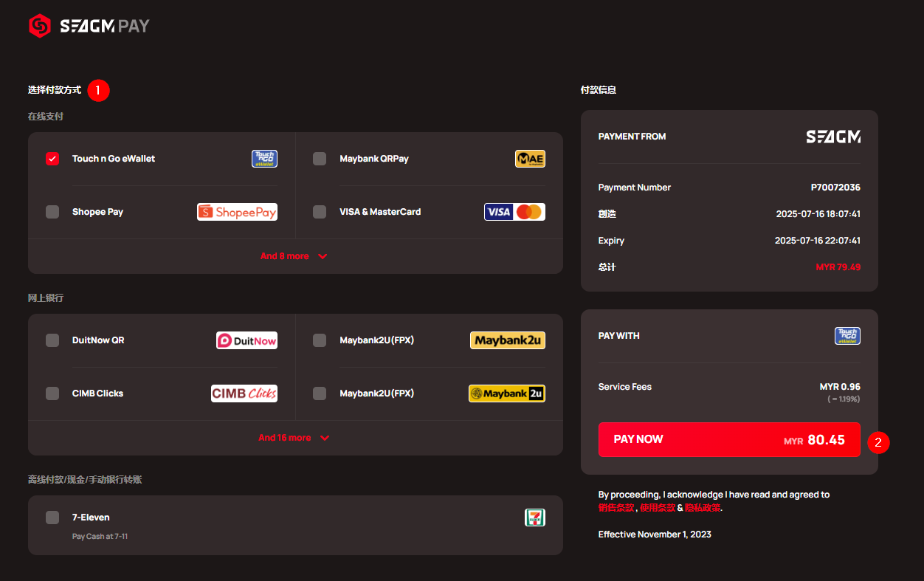Viewport: 924px width, 581px height.
Task: Click the 总计 total label
Action: pyautogui.click(x=607, y=267)
